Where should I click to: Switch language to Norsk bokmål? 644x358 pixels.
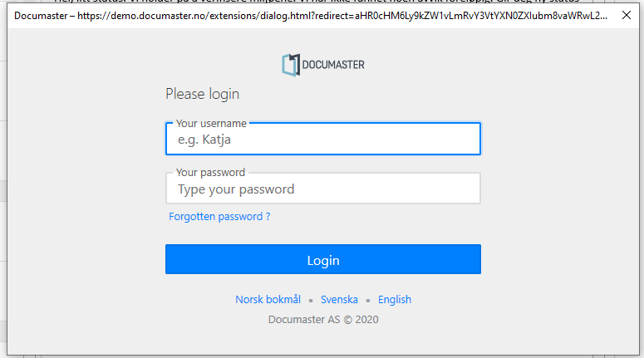click(x=268, y=300)
